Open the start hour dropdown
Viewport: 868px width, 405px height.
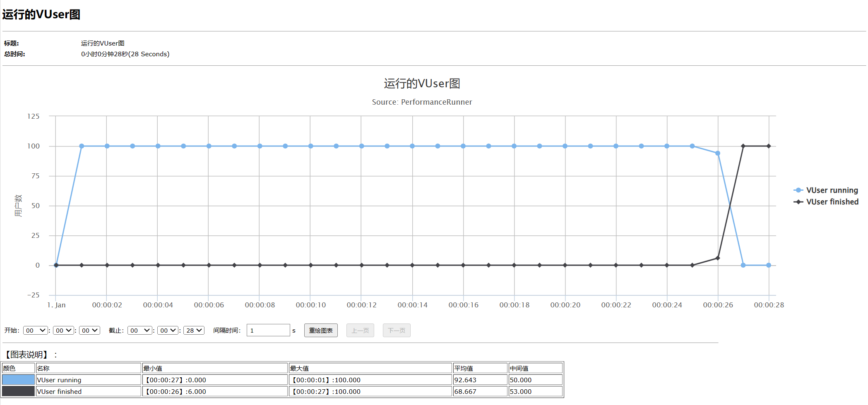[36, 330]
